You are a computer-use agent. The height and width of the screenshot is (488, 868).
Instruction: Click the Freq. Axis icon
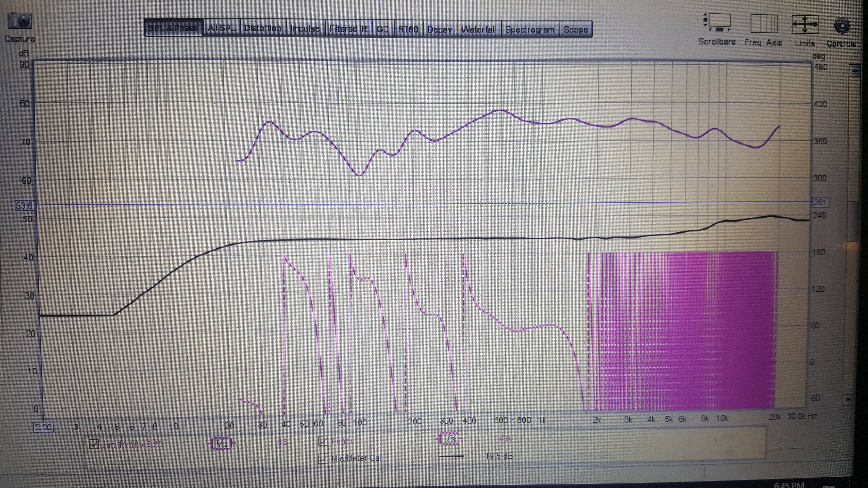coord(764,24)
